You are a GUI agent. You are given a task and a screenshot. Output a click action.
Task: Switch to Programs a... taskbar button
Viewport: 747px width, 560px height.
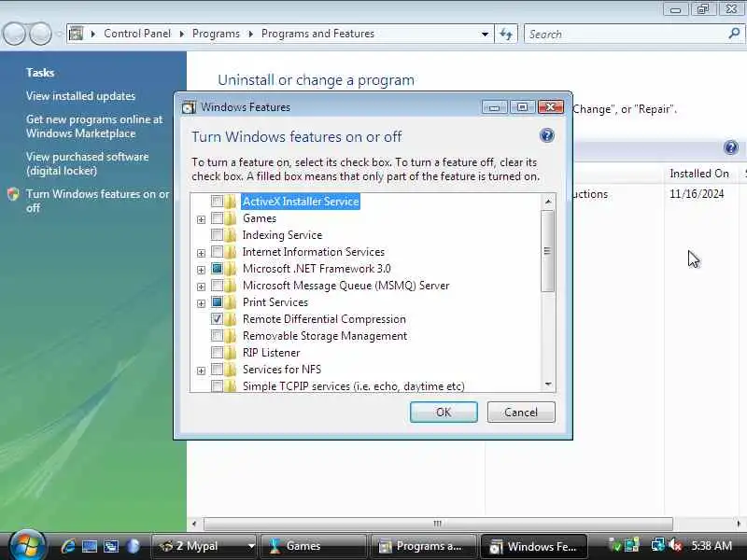click(424, 546)
